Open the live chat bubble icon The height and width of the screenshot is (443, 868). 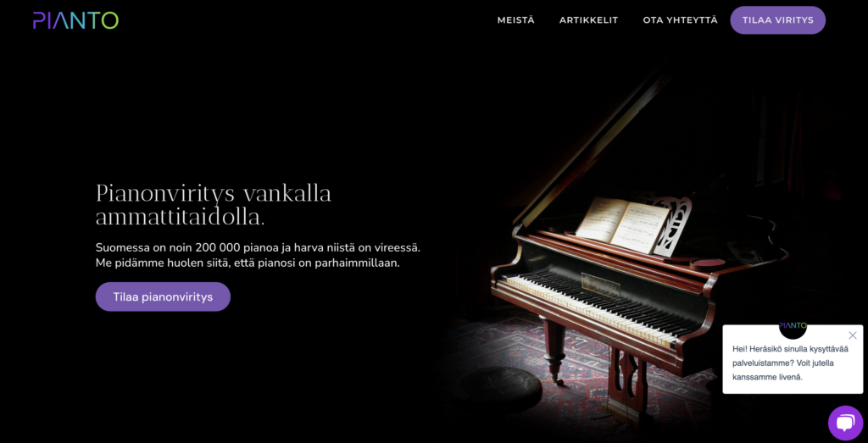pos(845,423)
